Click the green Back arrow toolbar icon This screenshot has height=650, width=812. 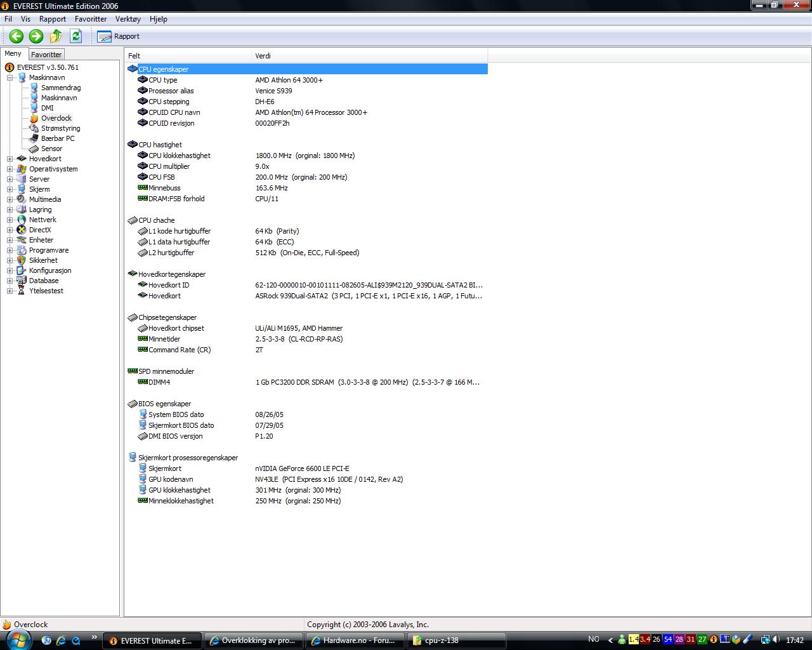16,36
